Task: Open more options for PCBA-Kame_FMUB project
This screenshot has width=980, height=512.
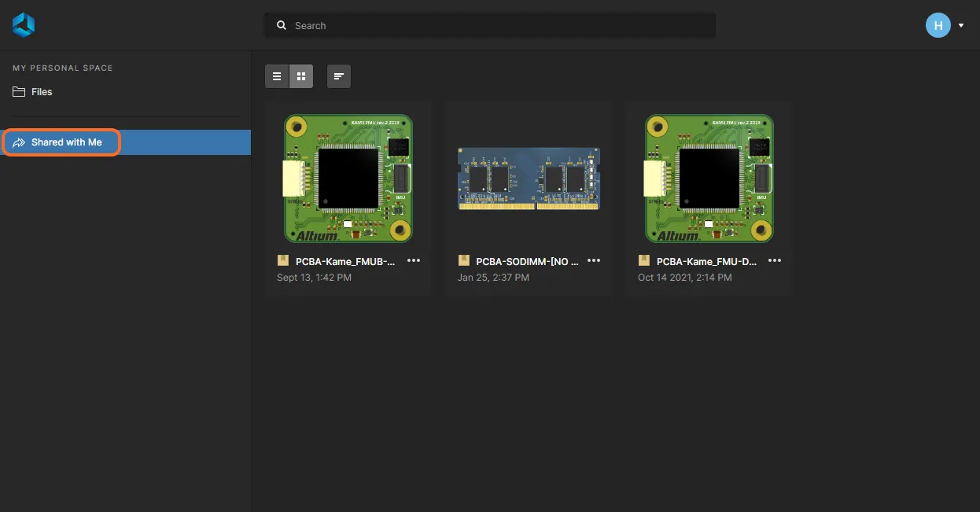Action: [414, 260]
